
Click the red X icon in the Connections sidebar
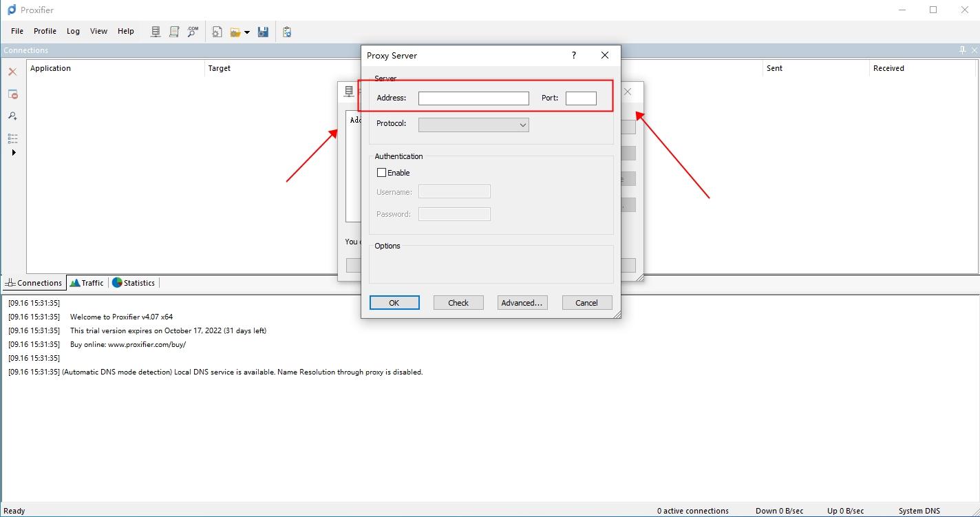click(x=12, y=72)
